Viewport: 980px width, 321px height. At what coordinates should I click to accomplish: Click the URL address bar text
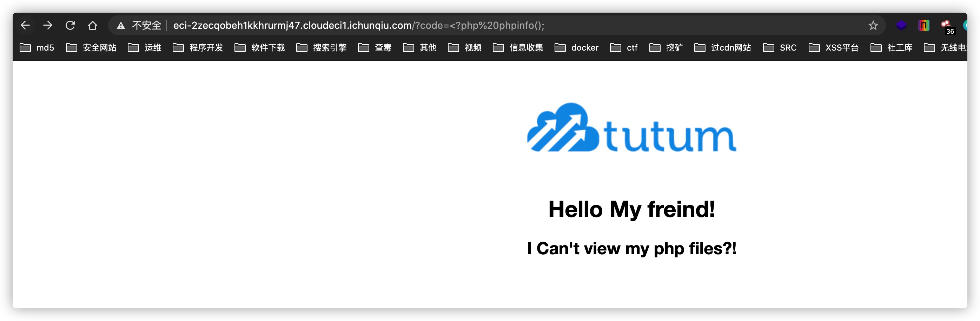[358, 26]
